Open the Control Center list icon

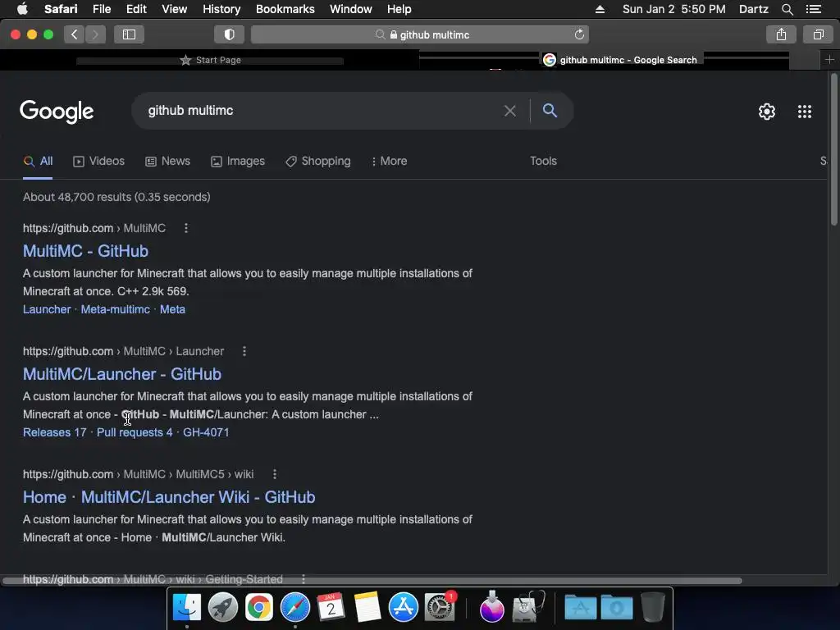point(814,9)
